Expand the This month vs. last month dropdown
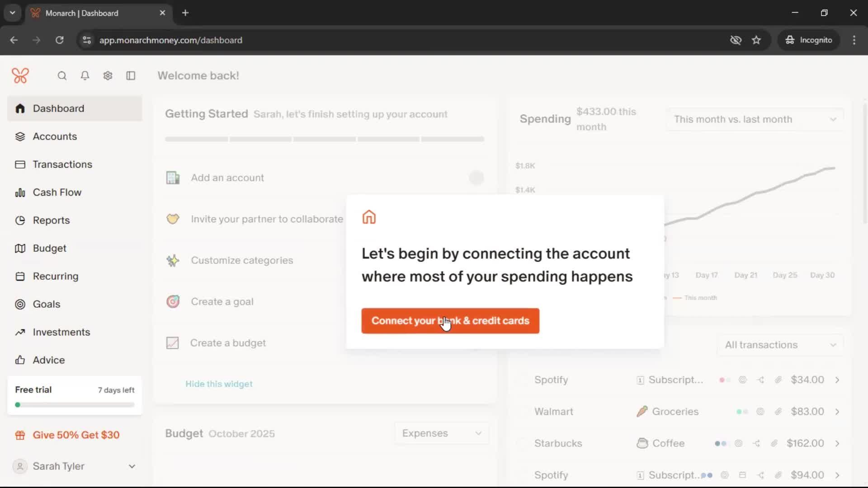Screen dimensions: 868x488 pos(754,119)
